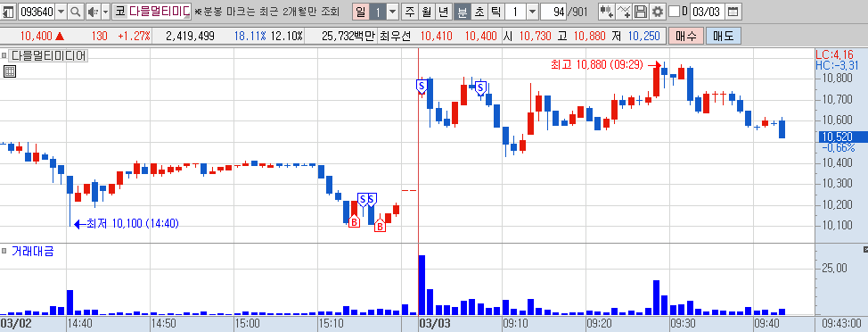Click the panel toggle icon left of stock code

pos(9,11)
